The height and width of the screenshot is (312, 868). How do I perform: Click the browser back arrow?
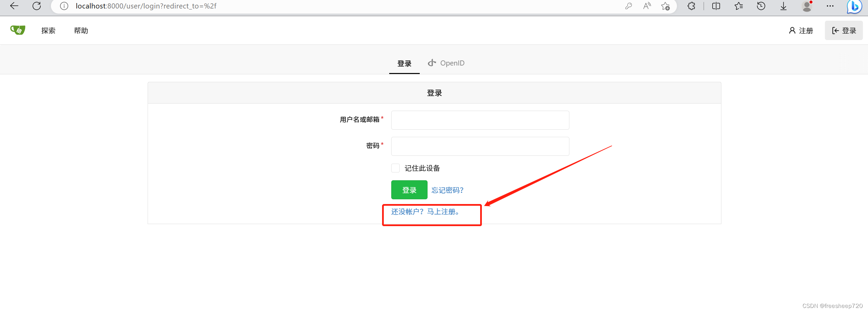(14, 6)
